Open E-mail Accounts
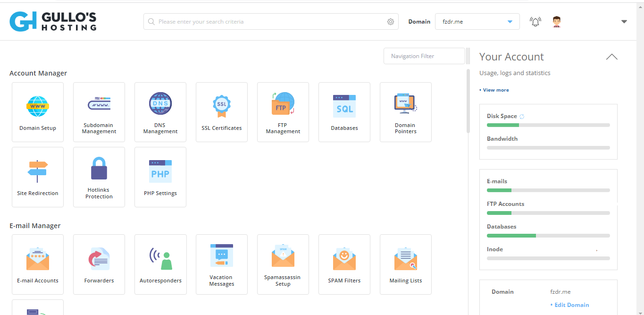 (38, 264)
